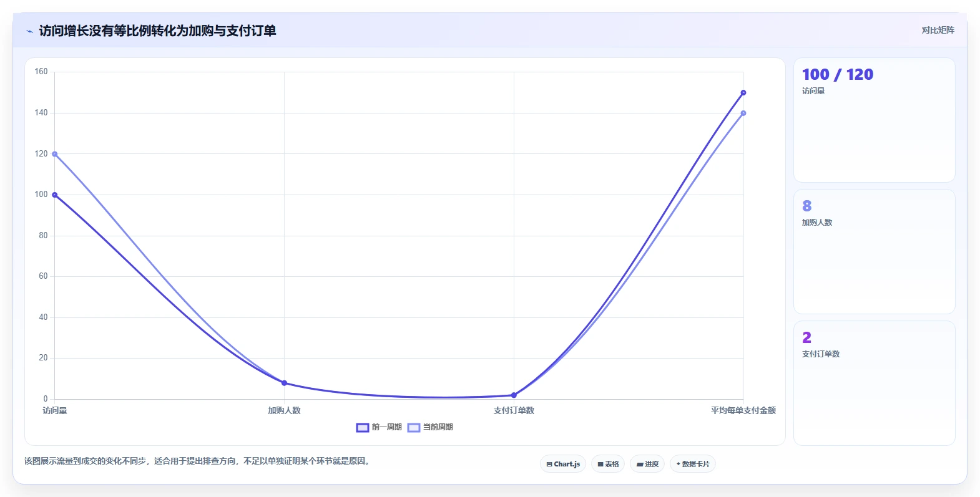This screenshot has width=980, height=497.
Task: Toggle the 当前周期 legend swatch
Action: 414,428
